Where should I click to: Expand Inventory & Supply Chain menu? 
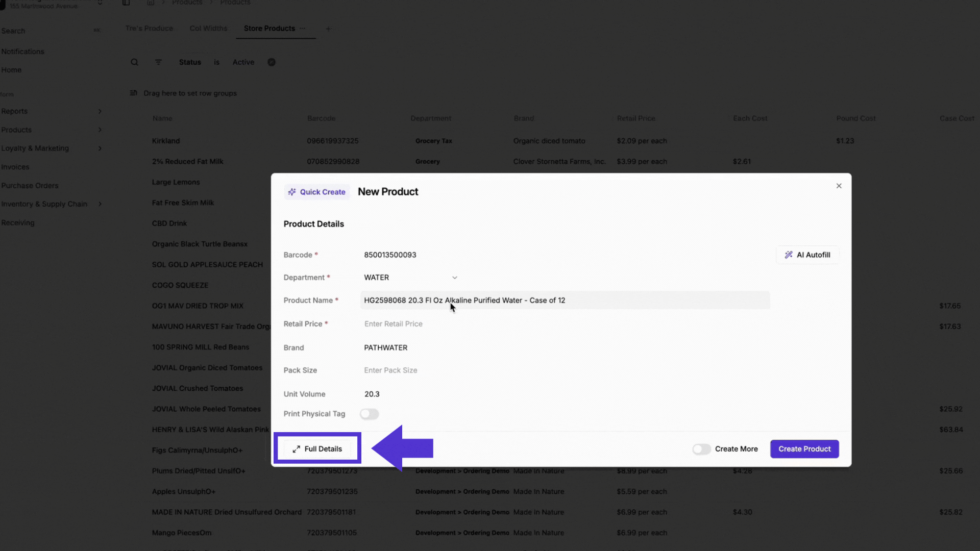[100, 204]
